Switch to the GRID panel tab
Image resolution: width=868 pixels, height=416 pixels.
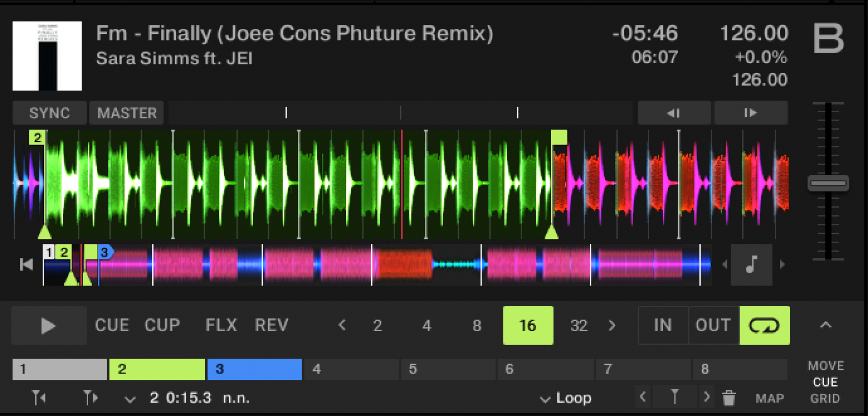coord(825,398)
